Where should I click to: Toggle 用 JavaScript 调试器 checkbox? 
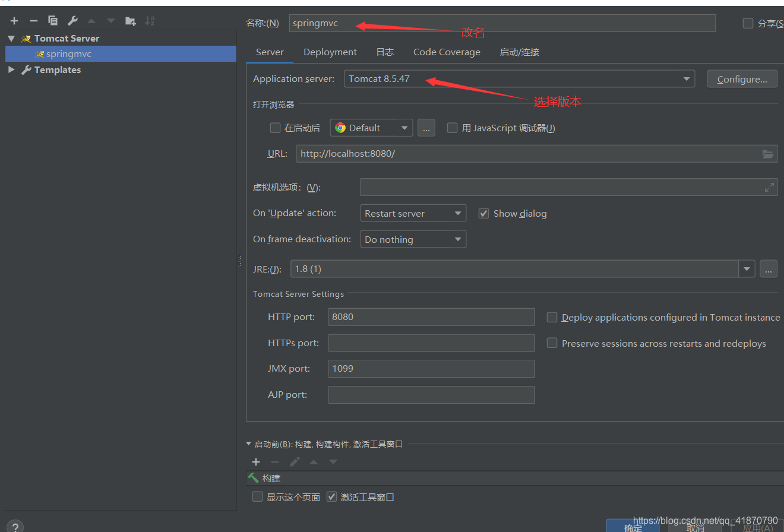452,128
